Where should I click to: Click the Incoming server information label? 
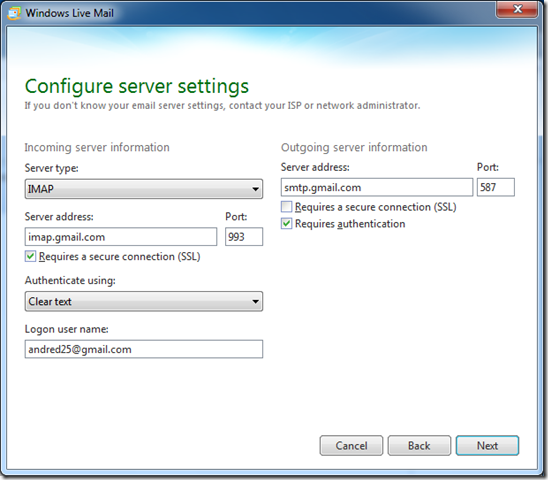pyautogui.click(x=97, y=148)
